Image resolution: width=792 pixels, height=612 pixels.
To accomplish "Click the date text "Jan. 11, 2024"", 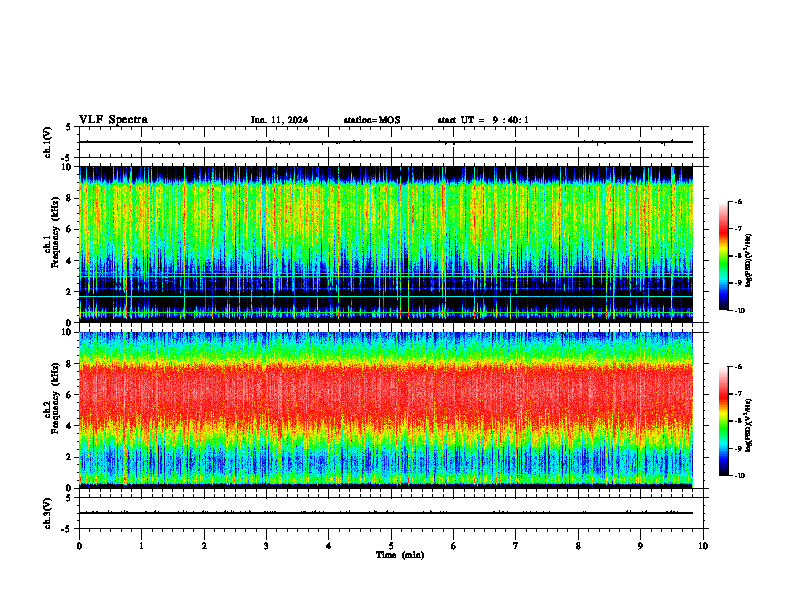I will [279, 120].
